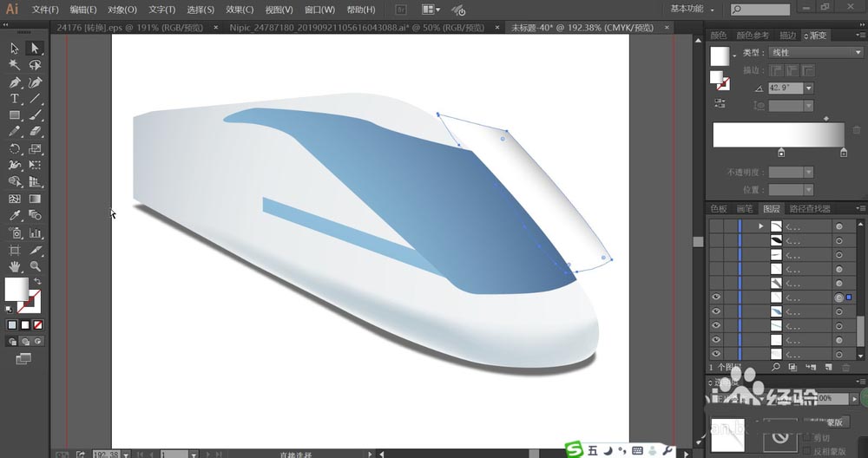Open the gradient swatch preset dropdown arrow
868x458 pixels.
pyautogui.click(x=734, y=56)
